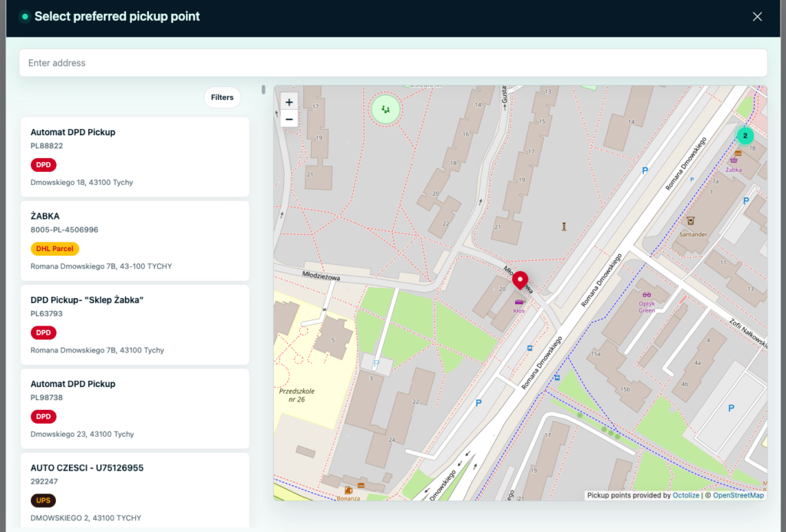This screenshot has width=786, height=532.
Task: Click the Santander bank icon on map
Action: 691,220
